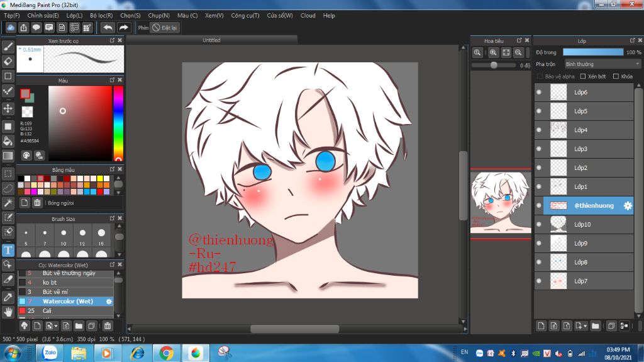The width and height of the screenshot is (644, 362).
Task: Open the Tệp(F) menu
Action: (x=12, y=16)
